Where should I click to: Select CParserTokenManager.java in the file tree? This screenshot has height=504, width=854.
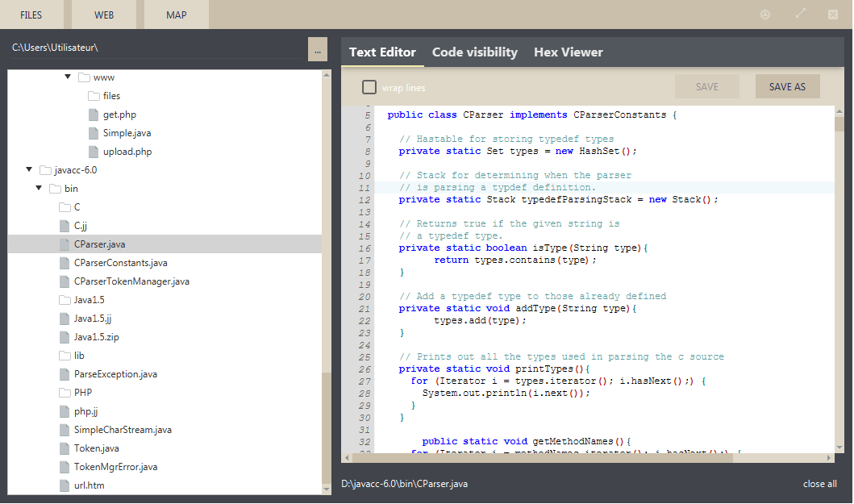click(x=131, y=281)
